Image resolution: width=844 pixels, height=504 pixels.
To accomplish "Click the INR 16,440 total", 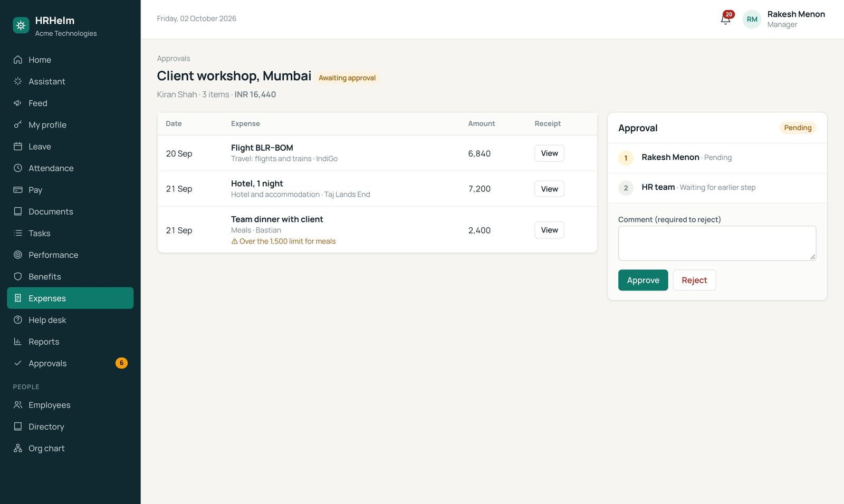I will pos(255,94).
